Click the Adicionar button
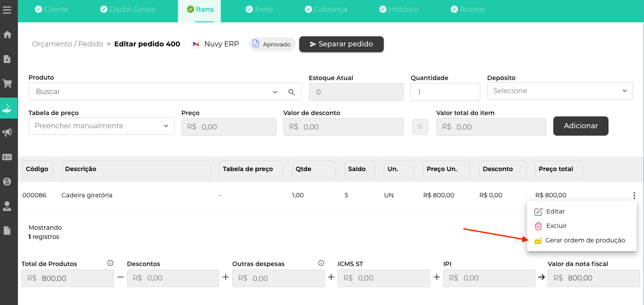This screenshot has width=644, height=305. tap(580, 126)
